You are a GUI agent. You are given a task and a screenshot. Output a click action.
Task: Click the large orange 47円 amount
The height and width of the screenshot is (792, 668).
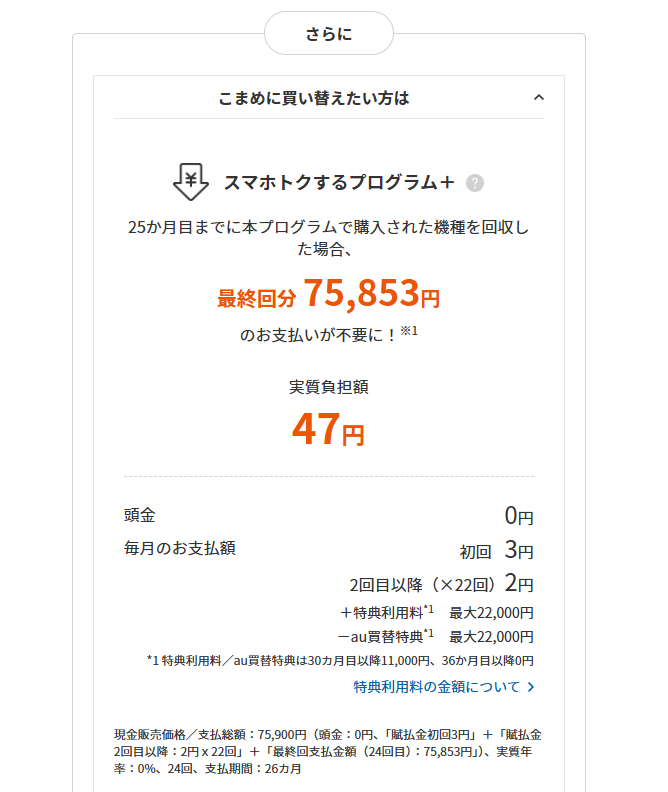328,430
